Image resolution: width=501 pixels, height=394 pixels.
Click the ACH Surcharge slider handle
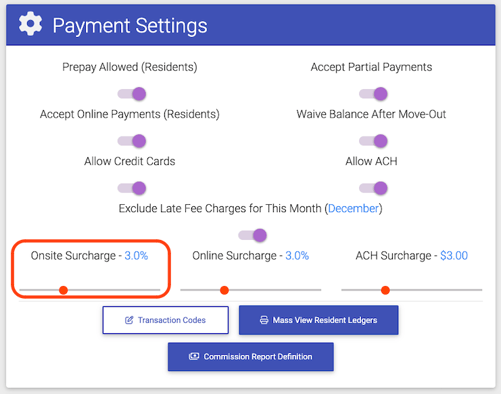[x=385, y=290]
